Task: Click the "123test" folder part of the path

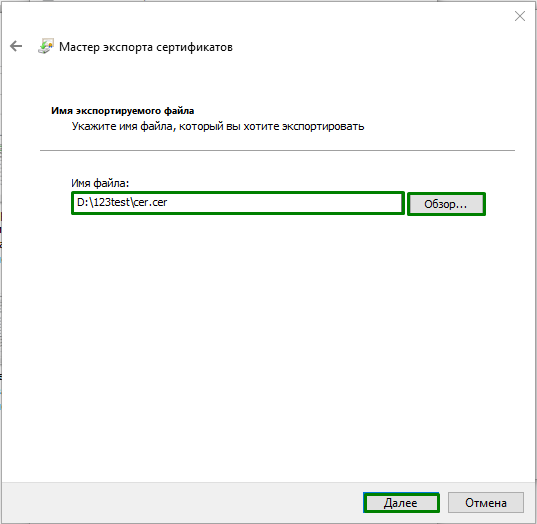Action: tap(112, 202)
